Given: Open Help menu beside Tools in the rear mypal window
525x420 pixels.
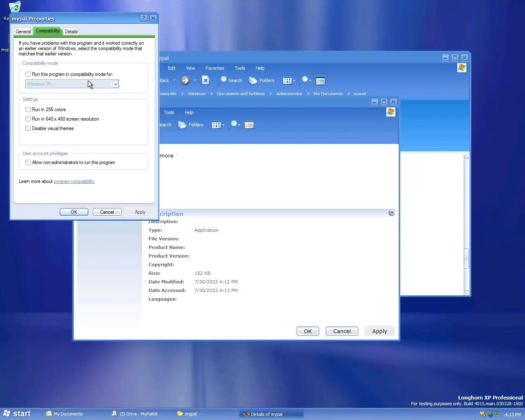Looking at the screenshot, I should (x=260, y=68).
